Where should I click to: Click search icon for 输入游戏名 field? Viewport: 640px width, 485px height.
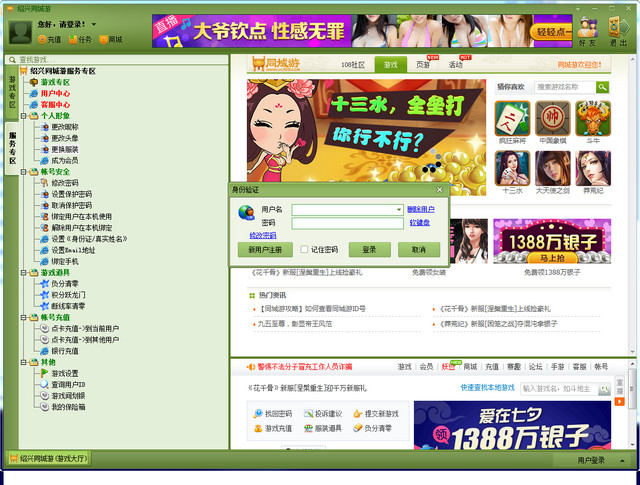(x=604, y=389)
